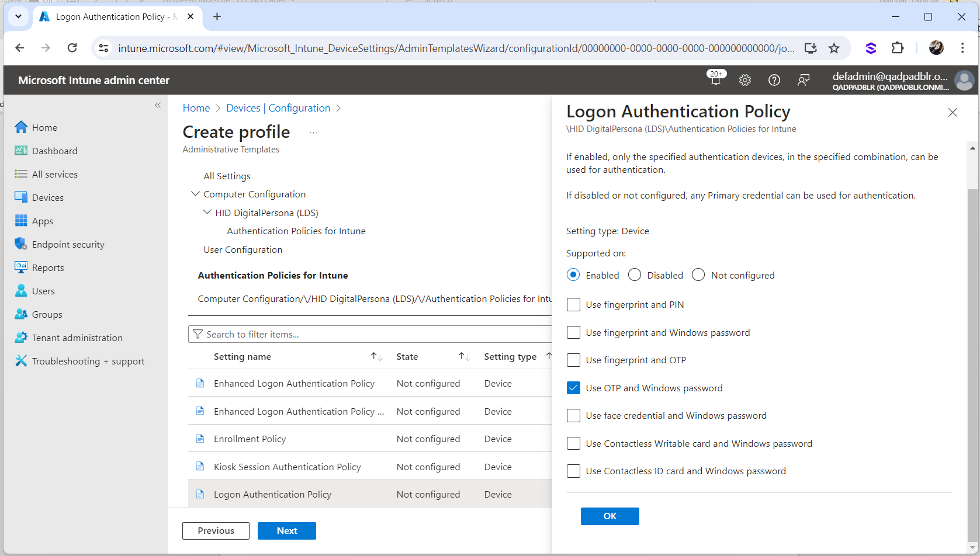Open the exact-titled Enhanced Logon Authentication Policy
This screenshot has height=556, width=980.
coord(369,383)
